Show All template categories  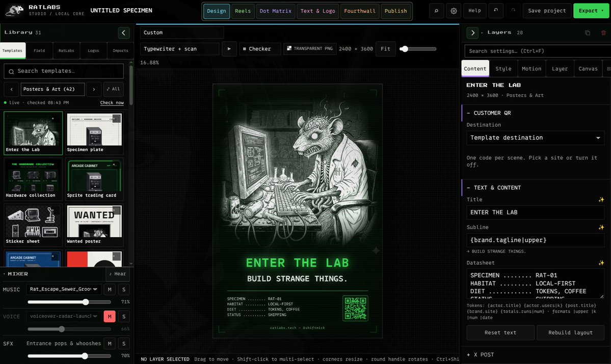click(x=114, y=89)
